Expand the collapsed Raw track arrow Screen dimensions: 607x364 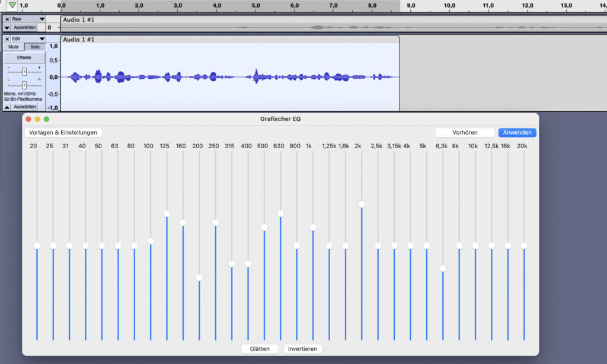(7, 27)
